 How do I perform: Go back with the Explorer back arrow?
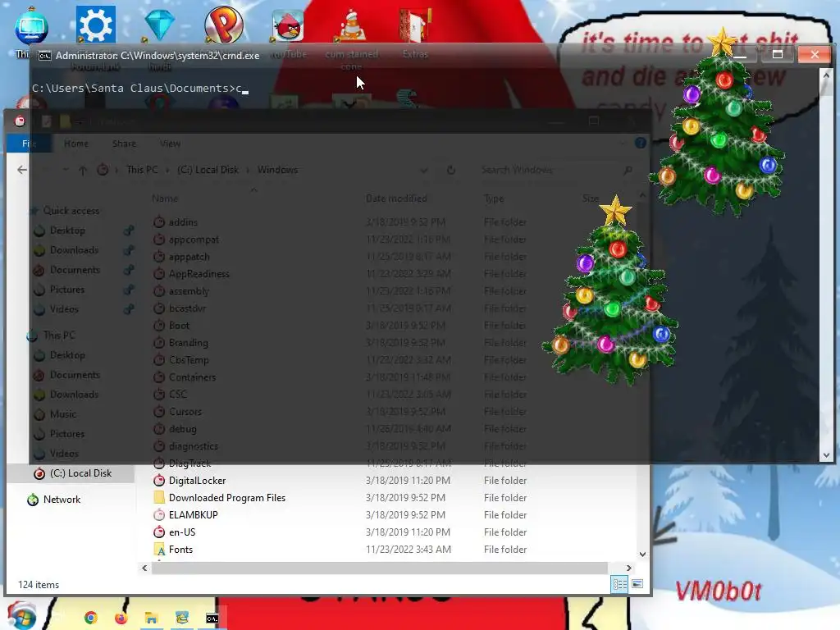coord(22,170)
